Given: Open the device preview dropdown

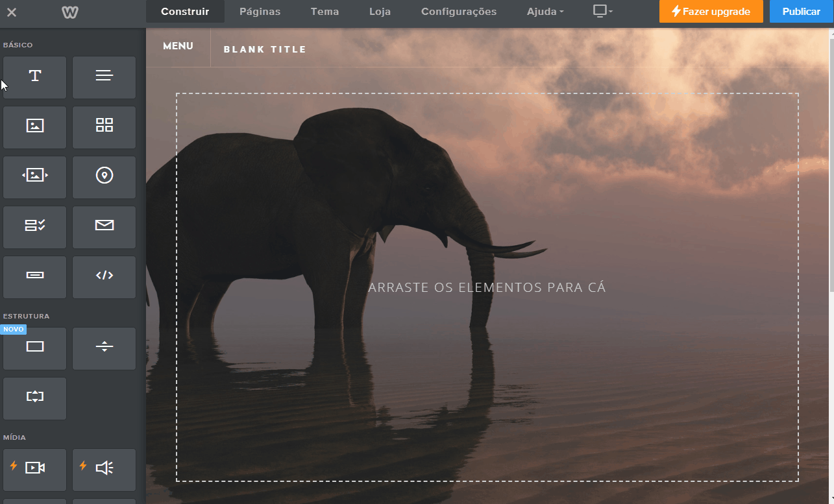Looking at the screenshot, I should click(x=603, y=12).
